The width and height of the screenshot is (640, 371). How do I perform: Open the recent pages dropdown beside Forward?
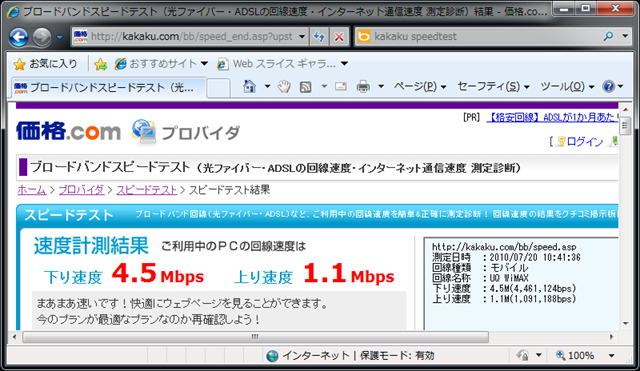pos(60,37)
